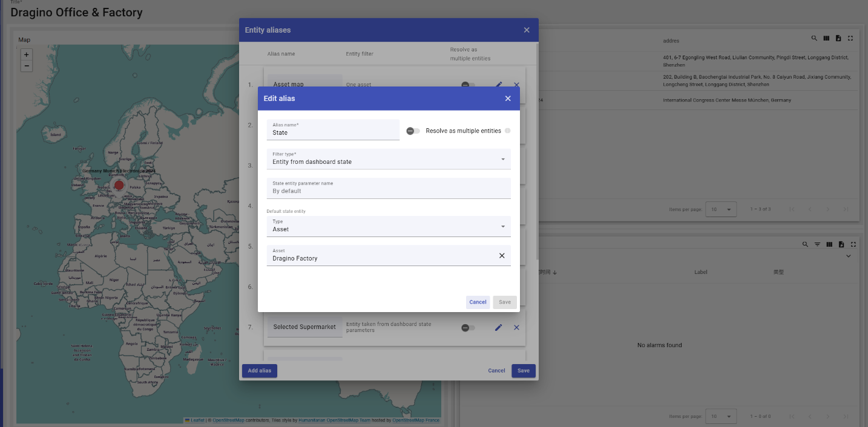Edit the Asset map alias

click(x=499, y=85)
